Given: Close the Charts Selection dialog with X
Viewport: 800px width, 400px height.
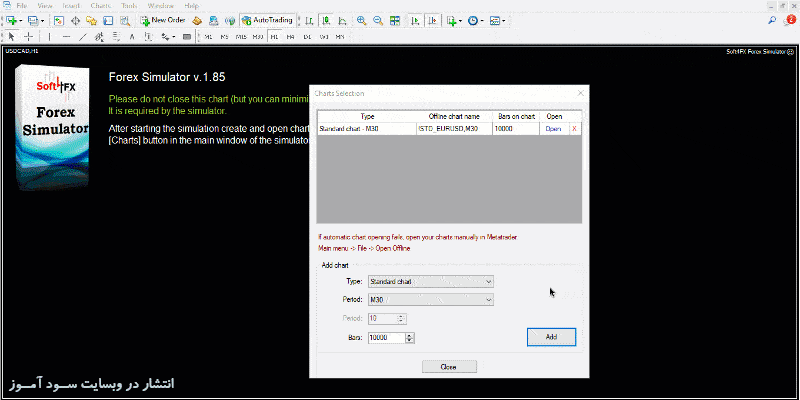Looking at the screenshot, I should (x=580, y=93).
